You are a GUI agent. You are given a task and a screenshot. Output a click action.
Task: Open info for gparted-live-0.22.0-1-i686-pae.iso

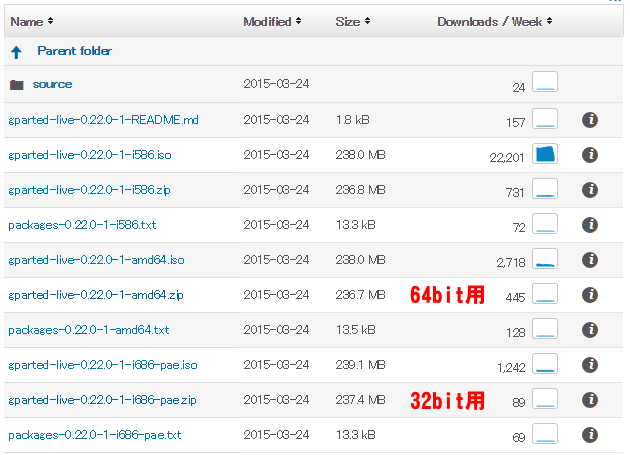tap(589, 365)
